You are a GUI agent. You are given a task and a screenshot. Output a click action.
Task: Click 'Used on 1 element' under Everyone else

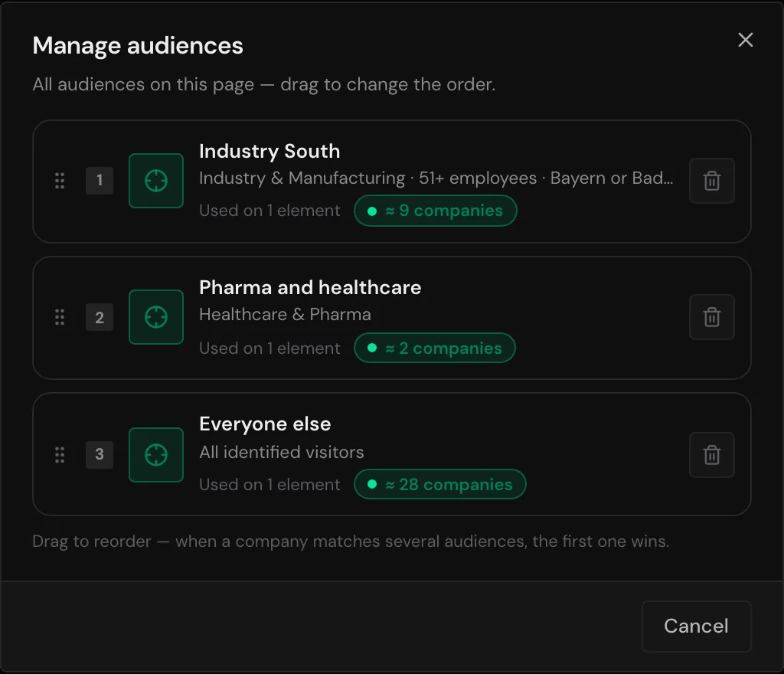[x=269, y=485]
